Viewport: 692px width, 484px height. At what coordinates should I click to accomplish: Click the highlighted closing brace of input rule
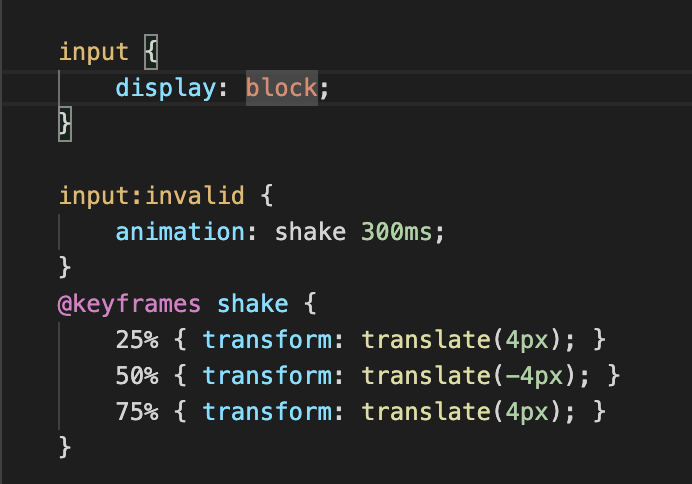[x=65, y=124]
